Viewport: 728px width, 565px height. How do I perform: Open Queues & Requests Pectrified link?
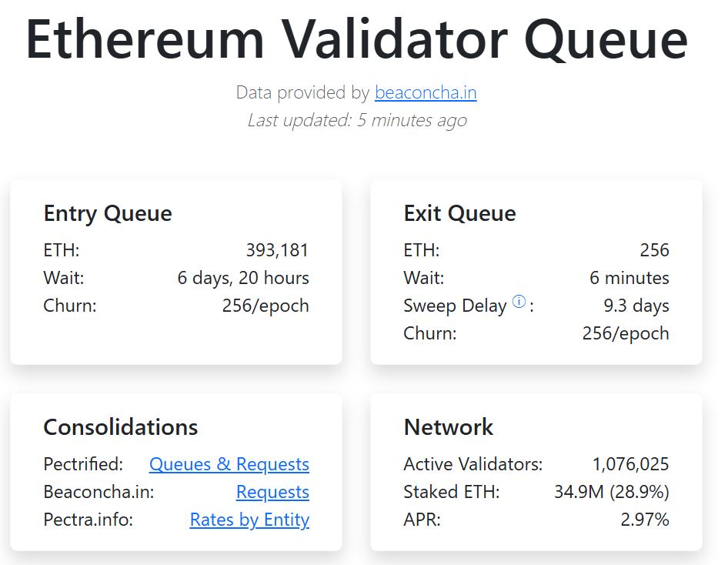coord(229,464)
